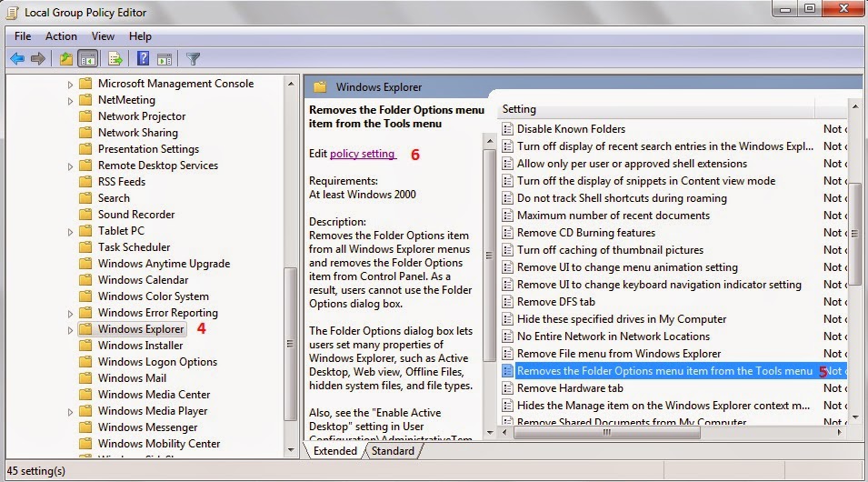Click the Windows Messenger folder icon
The image size is (868, 482).
[85, 427]
